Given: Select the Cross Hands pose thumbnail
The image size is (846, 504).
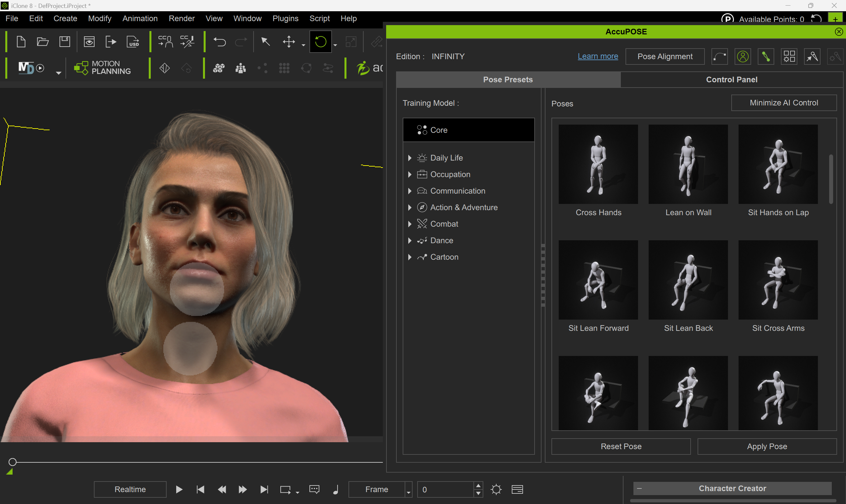Looking at the screenshot, I should tap(598, 164).
